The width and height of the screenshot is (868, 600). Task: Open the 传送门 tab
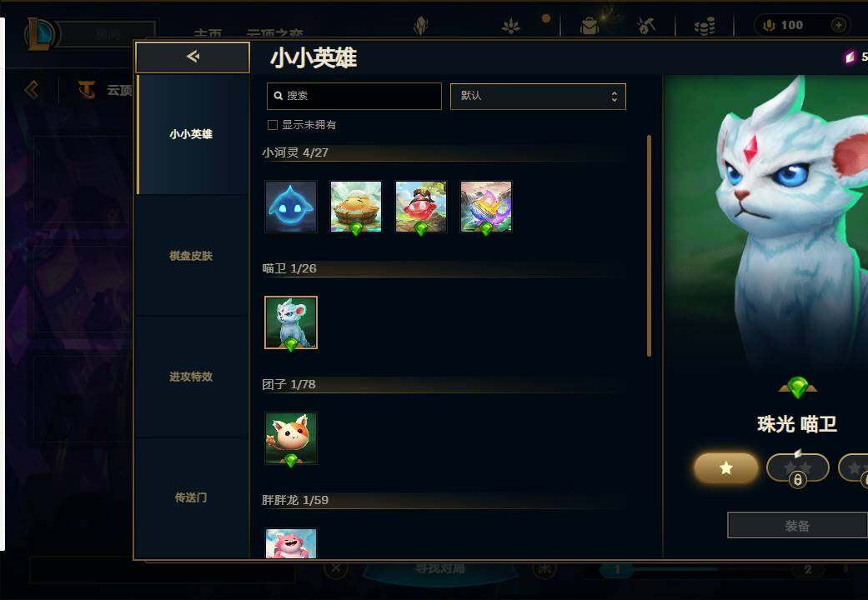pos(191,497)
